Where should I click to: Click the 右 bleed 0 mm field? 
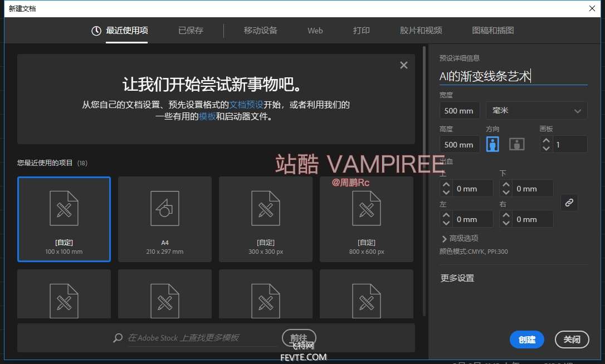click(x=533, y=219)
